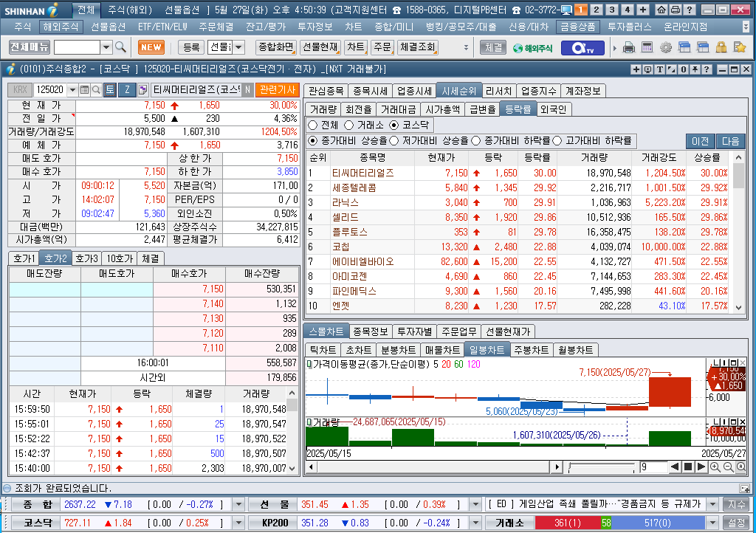Click the chart horizontal scrollbar left arrow

coord(312,467)
